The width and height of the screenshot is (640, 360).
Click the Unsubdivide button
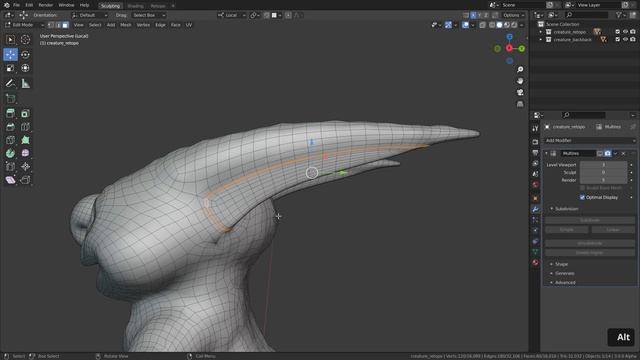(x=590, y=243)
